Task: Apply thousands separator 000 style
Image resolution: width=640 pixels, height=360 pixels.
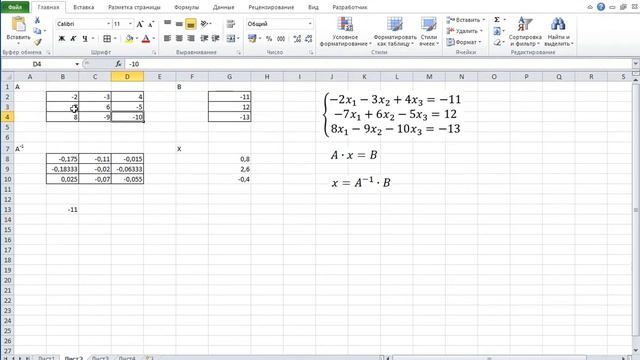Action: 281,39
